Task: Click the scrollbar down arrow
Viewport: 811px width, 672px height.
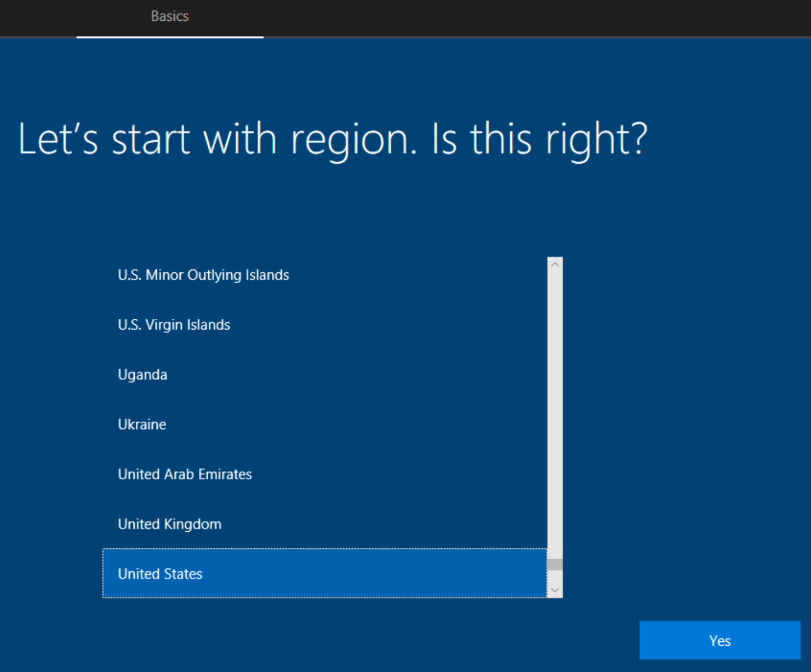Action: 555,590
